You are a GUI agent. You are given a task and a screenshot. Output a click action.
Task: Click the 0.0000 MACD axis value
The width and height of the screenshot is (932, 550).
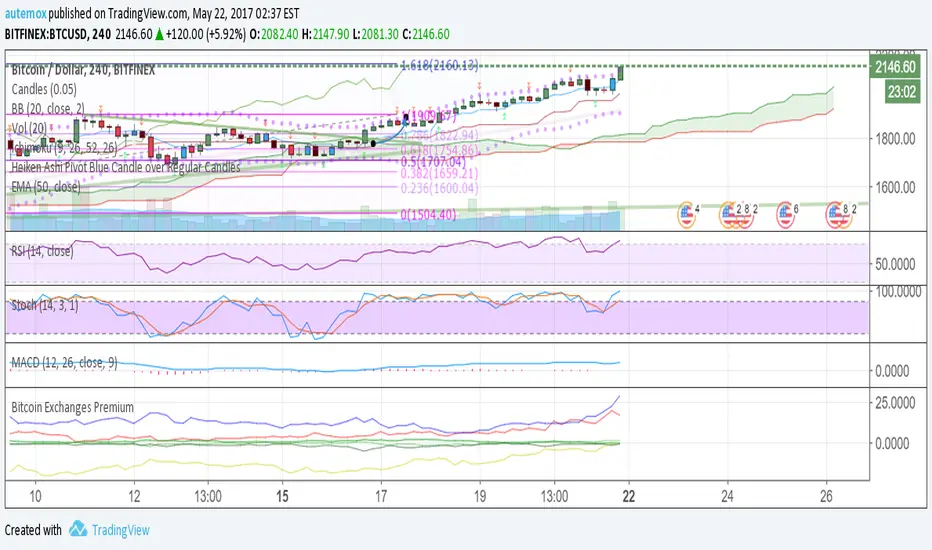(x=892, y=370)
